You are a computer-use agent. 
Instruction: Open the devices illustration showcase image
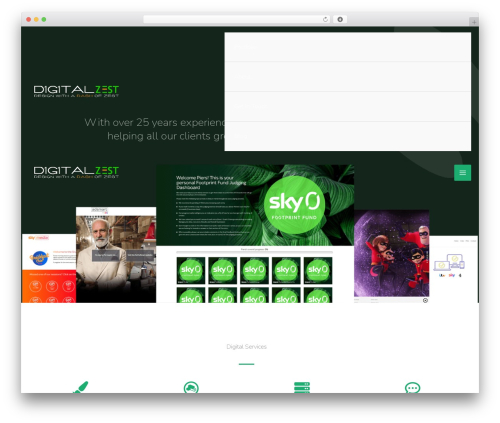tap(453, 269)
